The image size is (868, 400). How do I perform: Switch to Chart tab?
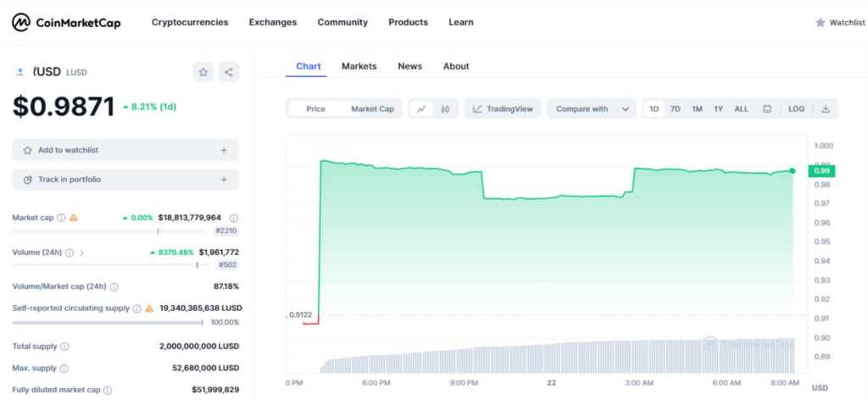(309, 66)
